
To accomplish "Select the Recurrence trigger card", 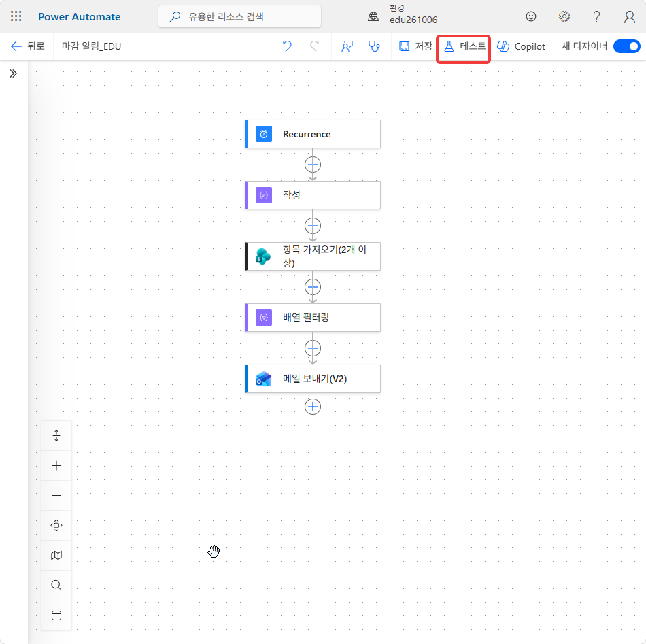I will [313, 134].
